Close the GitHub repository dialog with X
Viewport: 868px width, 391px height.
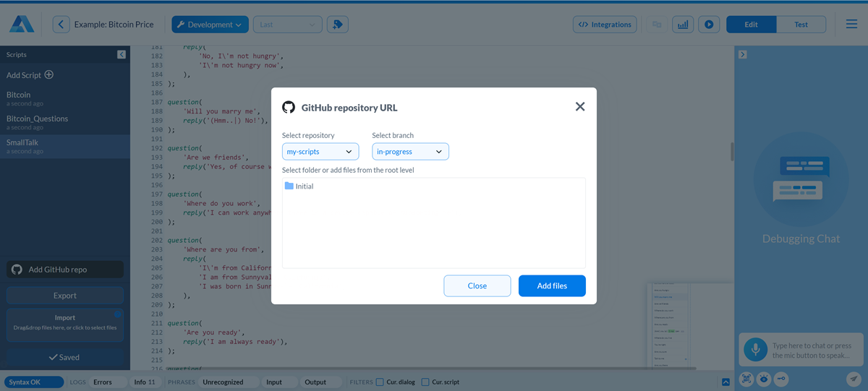(x=579, y=107)
